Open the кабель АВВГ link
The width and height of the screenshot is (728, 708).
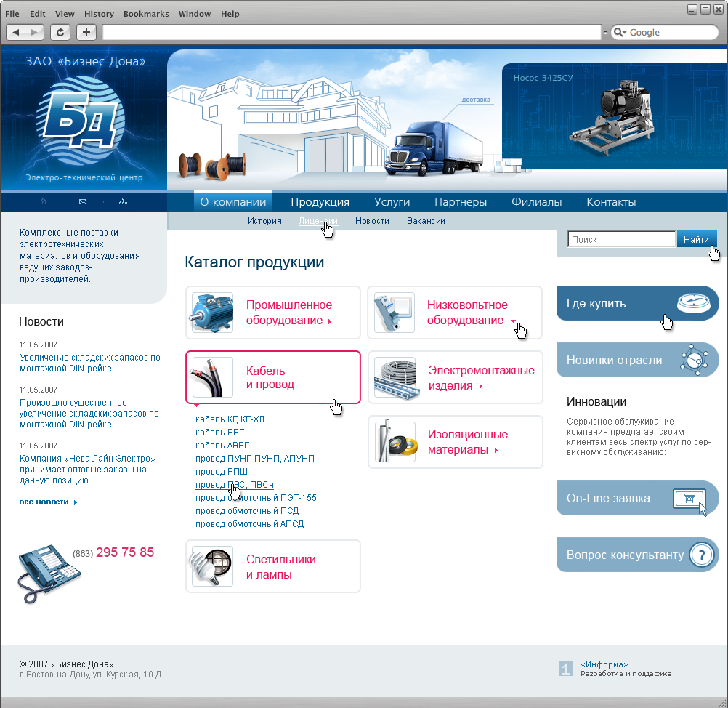222,445
